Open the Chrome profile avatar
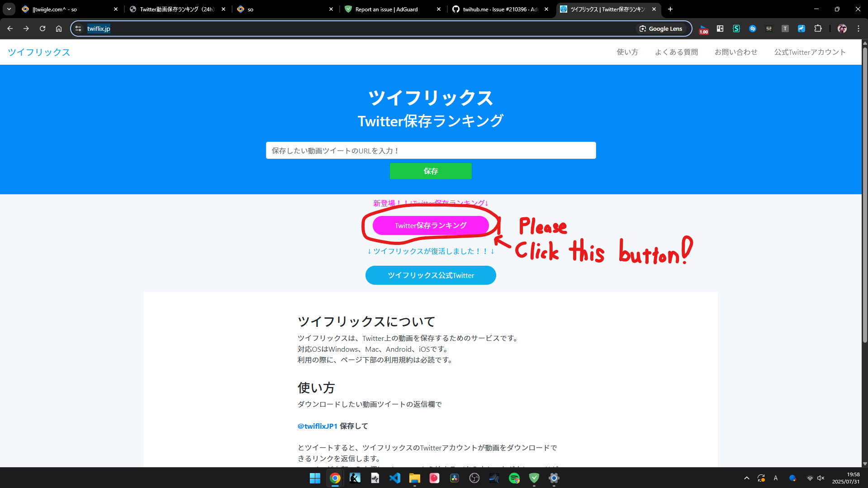 point(842,29)
